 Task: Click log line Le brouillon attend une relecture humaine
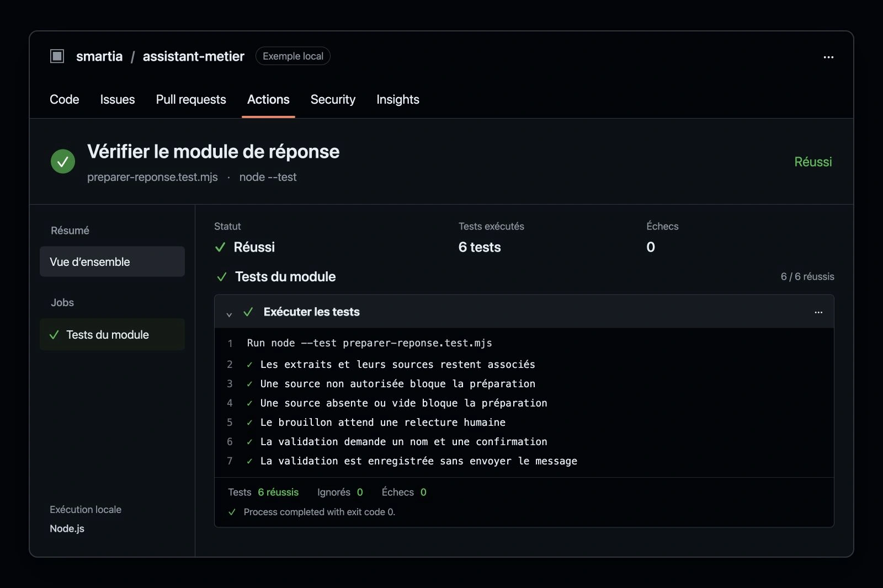tap(383, 423)
